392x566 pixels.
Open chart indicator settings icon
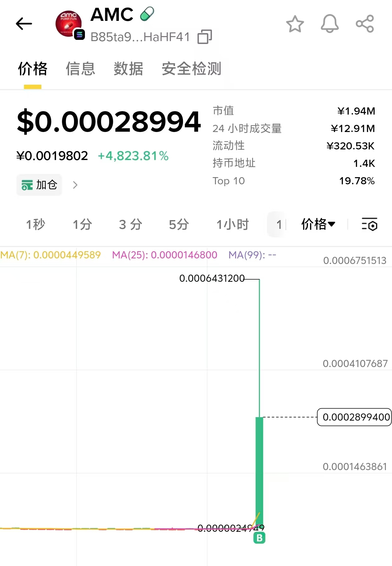[x=370, y=224]
